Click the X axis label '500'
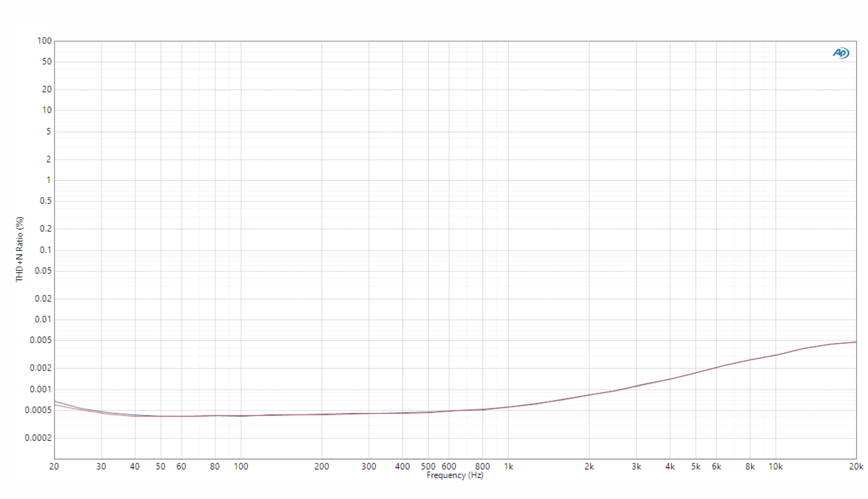The height and width of the screenshot is (499, 868). [x=428, y=466]
